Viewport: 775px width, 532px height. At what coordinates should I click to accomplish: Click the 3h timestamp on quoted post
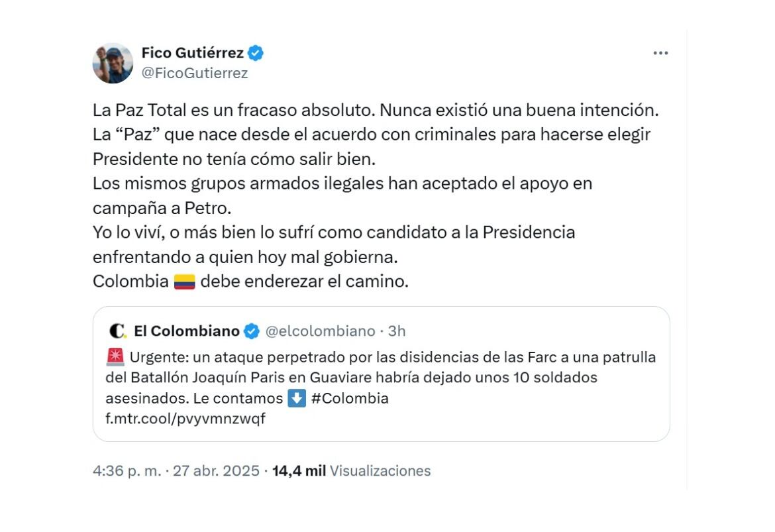point(397,331)
